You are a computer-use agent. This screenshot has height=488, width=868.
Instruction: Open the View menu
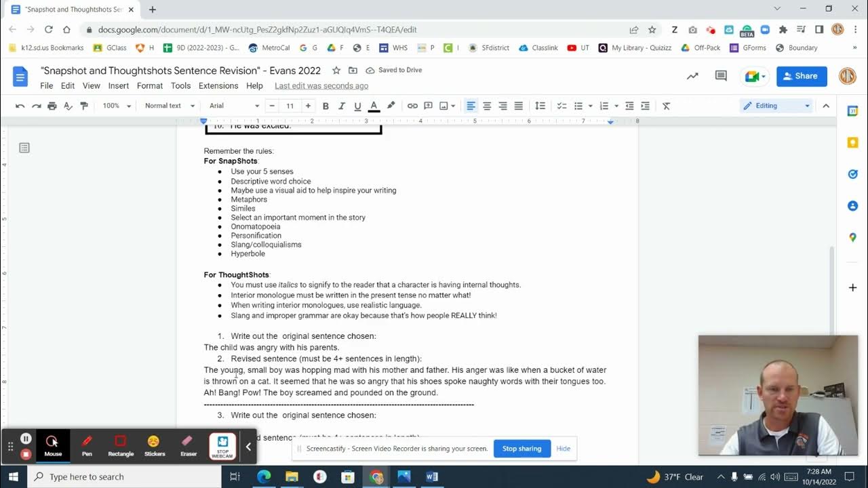(x=92, y=86)
